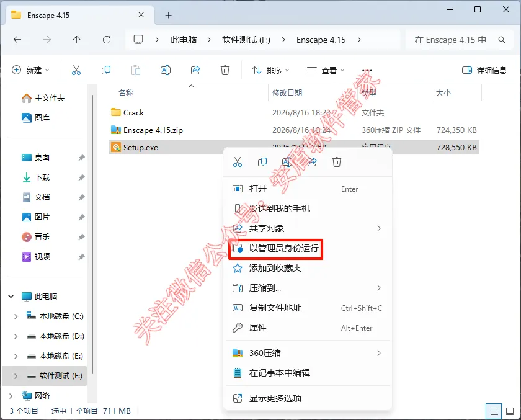
Task: Toggle the 详细信息 details pane
Action: click(484, 70)
